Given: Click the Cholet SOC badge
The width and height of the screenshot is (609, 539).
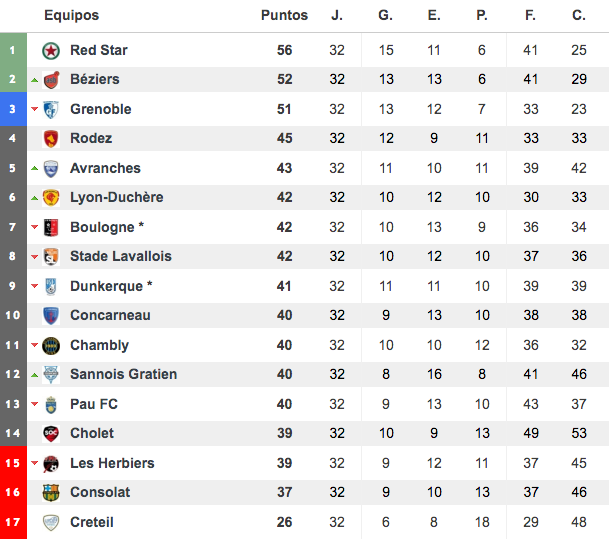Looking at the screenshot, I should pyautogui.click(x=51, y=434).
